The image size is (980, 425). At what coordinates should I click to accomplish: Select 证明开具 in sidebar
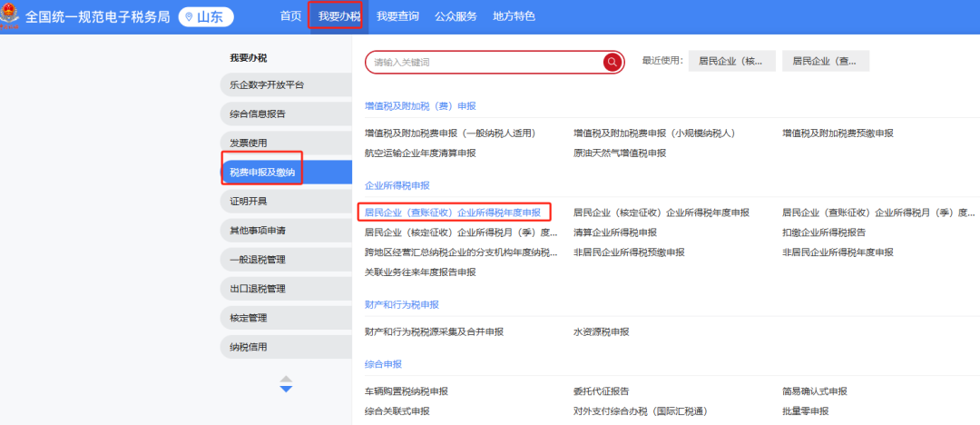pyautogui.click(x=286, y=201)
